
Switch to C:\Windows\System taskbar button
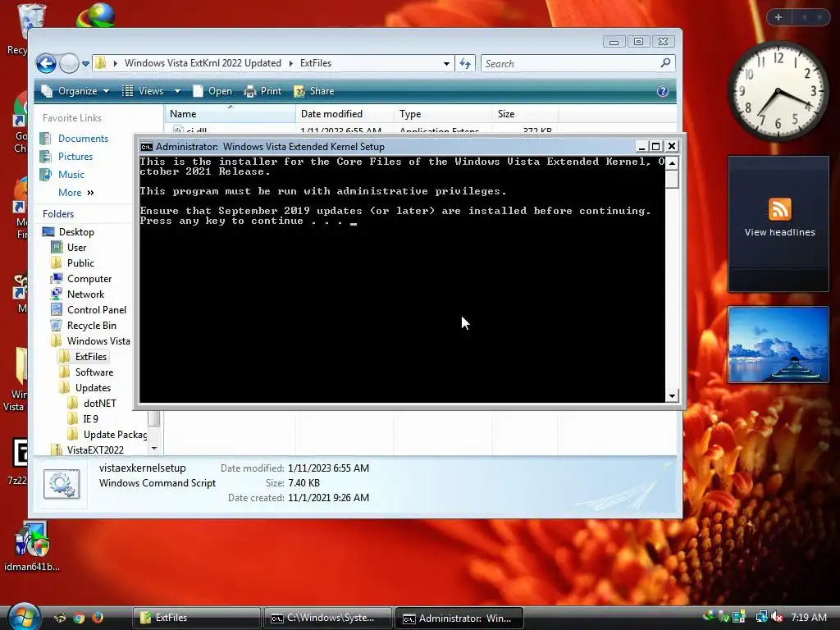tap(327, 618)
